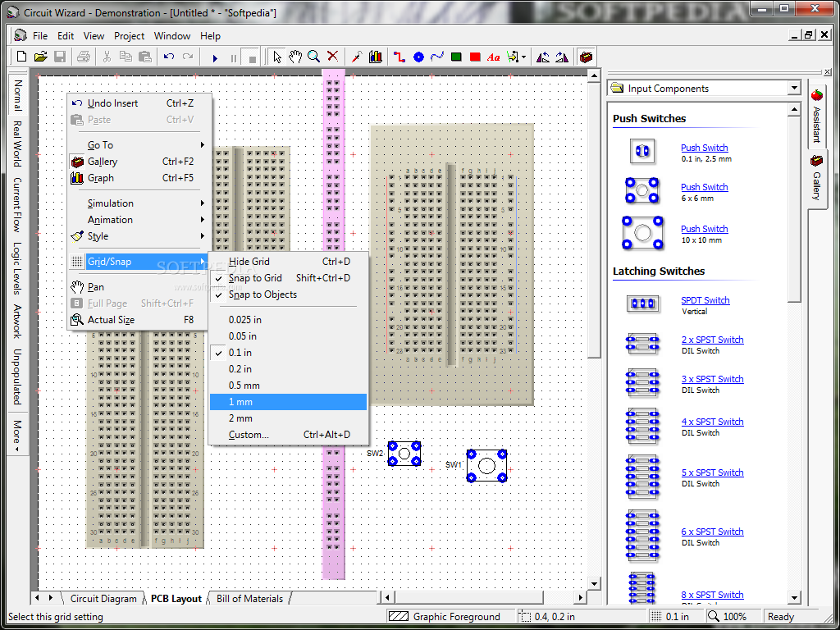Open the 8 x SPST Switch link
840x630 pixels.
point(713,595)
